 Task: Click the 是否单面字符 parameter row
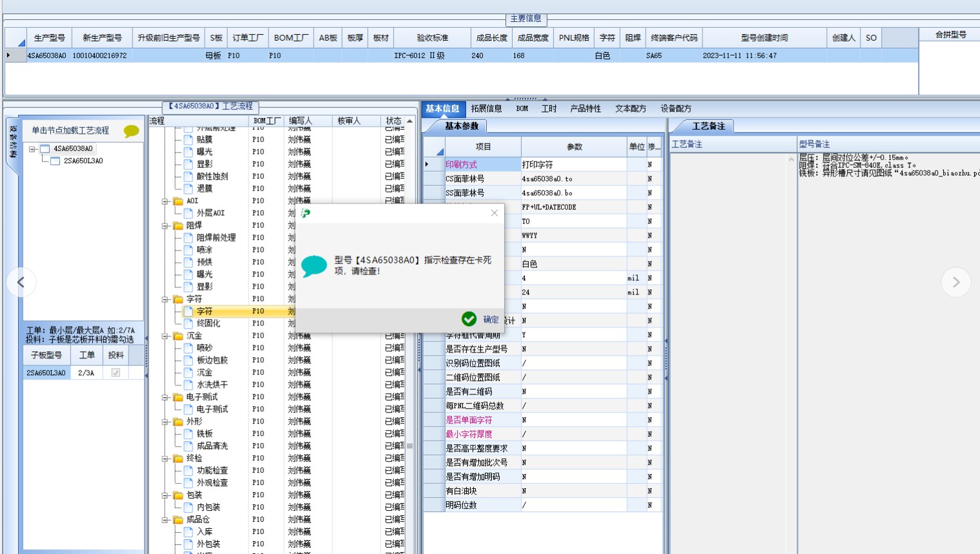(542, 420)
